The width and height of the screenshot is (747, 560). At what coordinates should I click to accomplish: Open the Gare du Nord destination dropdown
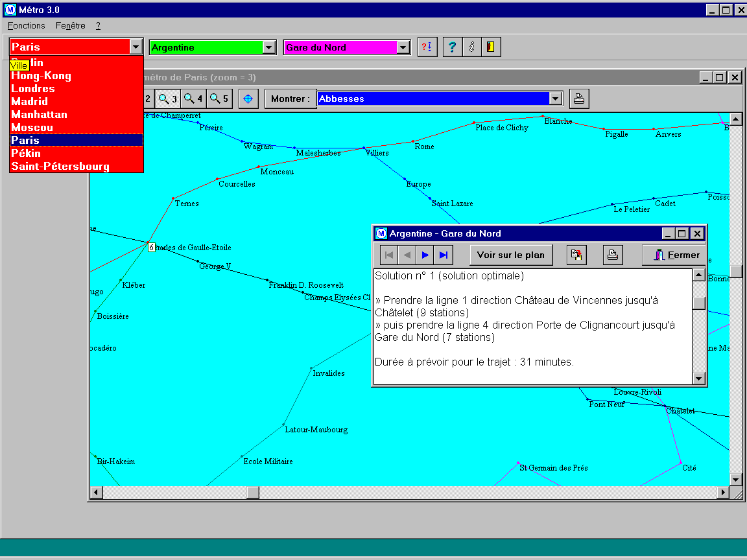coord(403,47)
